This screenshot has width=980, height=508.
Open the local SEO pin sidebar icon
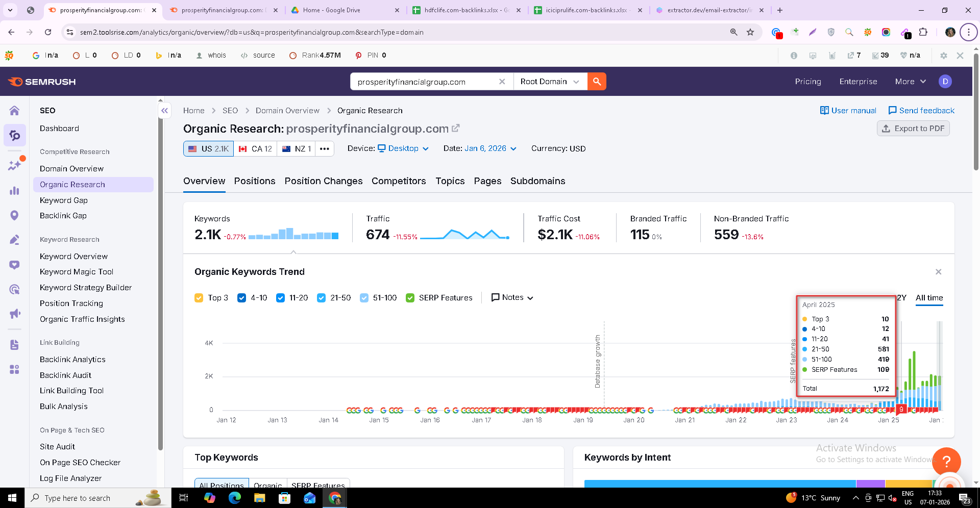coord(14,215)
